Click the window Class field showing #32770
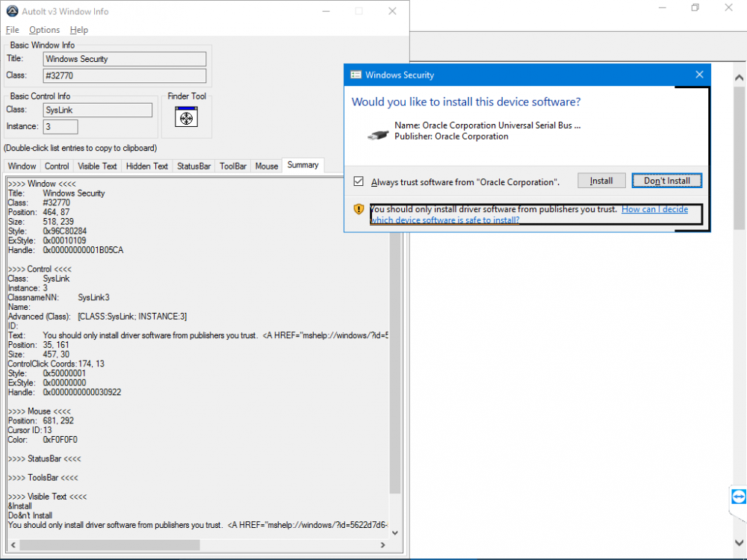747x560 pixels. click(125, 75)
